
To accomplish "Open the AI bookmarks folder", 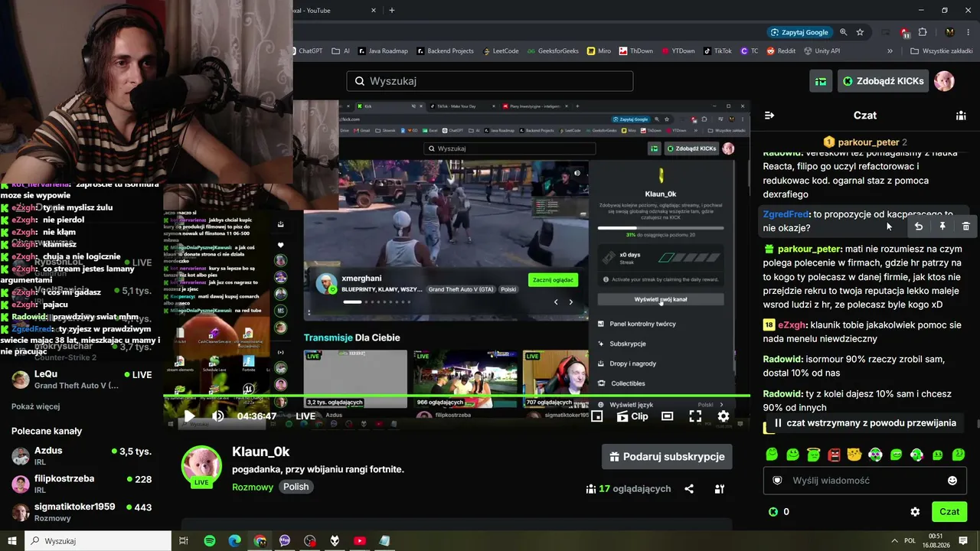I will 341,51.
